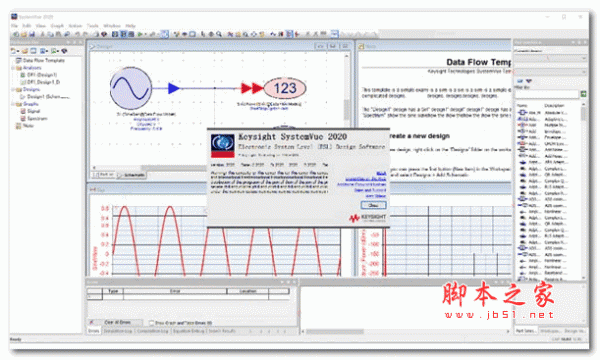Viewport: 600px width, 360px height.
Task: Click the folder icon in workspace tree toolbar
Action: tap(24, 50)
